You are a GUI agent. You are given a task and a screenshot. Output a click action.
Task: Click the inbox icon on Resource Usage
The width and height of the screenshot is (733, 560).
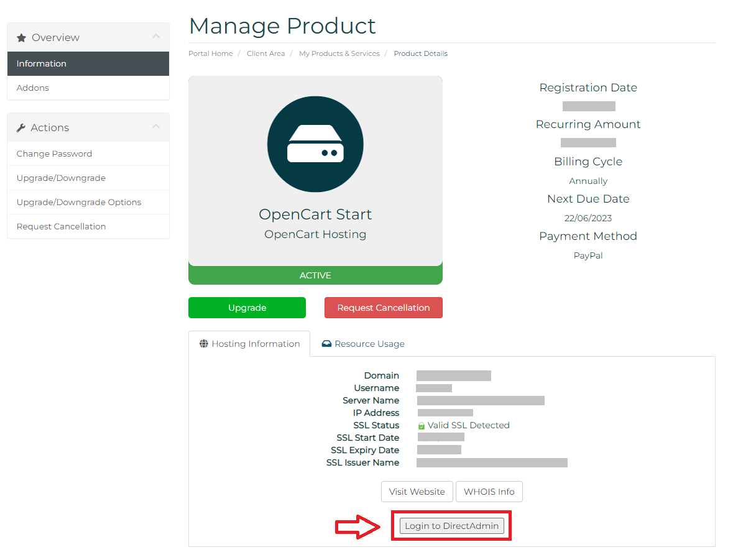tap(326, 344)
